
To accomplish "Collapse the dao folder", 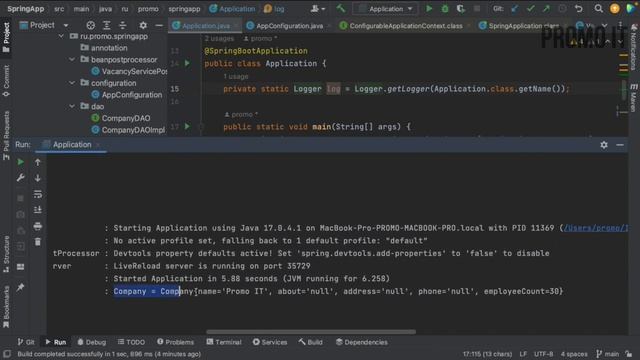I will [72, 107].
